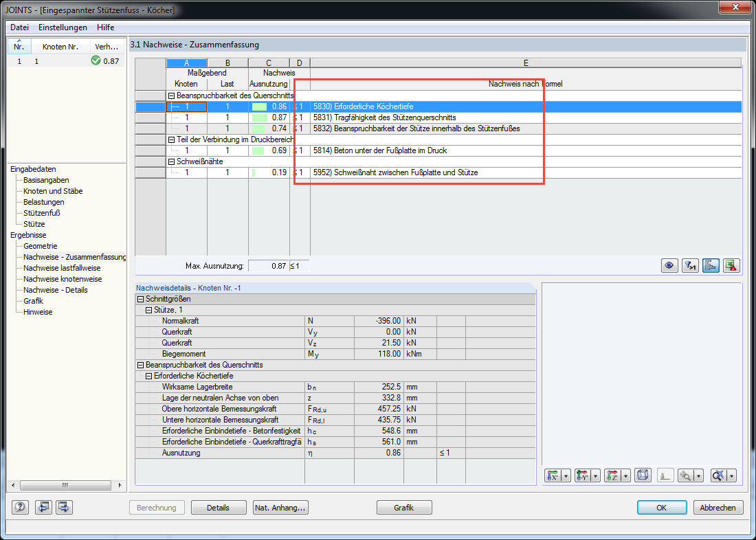Collapse 'Beanspruchbarkeit des Querschnitts' in details panel
756x540 pixels.
click(x=140, y=365)
